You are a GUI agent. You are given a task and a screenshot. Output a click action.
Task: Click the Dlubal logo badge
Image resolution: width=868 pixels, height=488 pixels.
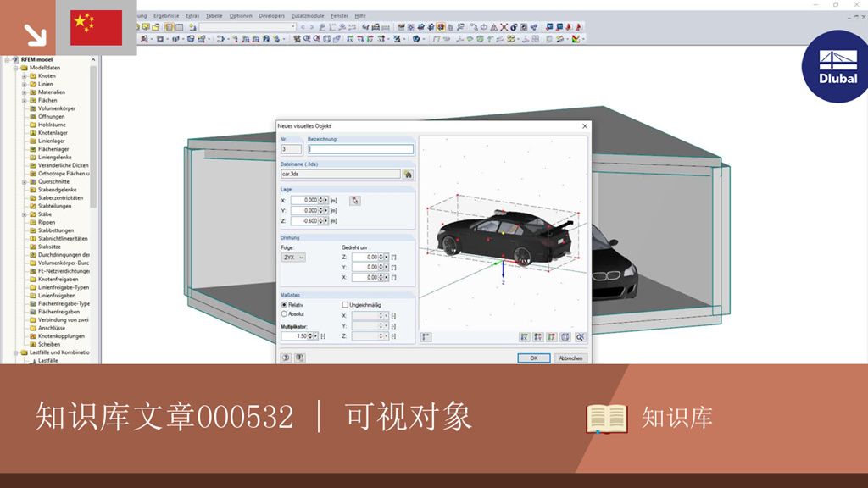835,66
